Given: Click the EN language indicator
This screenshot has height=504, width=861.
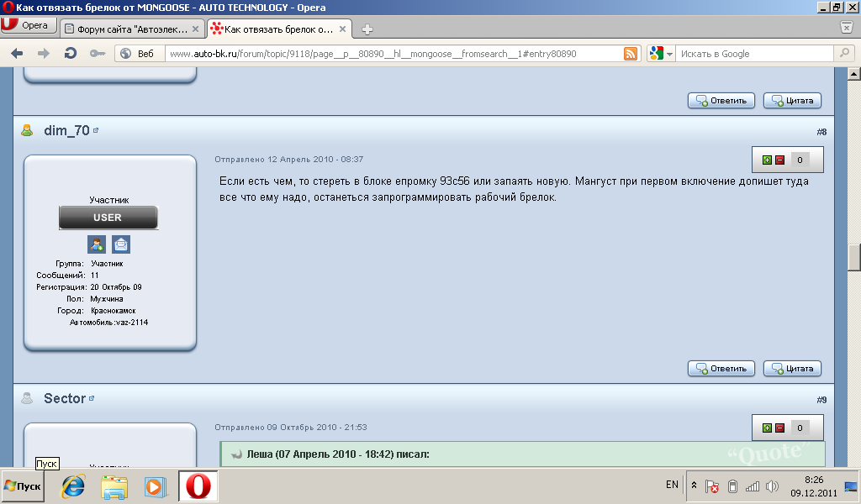Looking at the screenshot, I should (672, 485).
